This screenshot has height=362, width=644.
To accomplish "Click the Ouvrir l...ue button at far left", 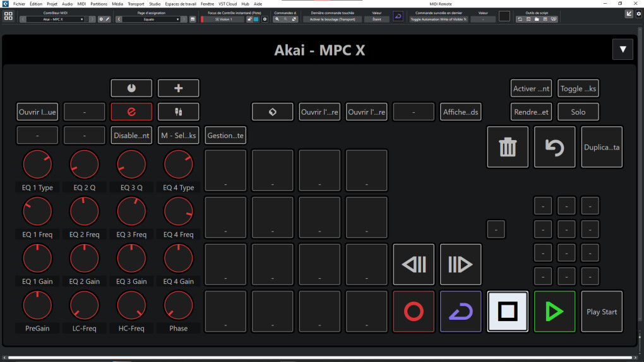I will tap(37, 112).
